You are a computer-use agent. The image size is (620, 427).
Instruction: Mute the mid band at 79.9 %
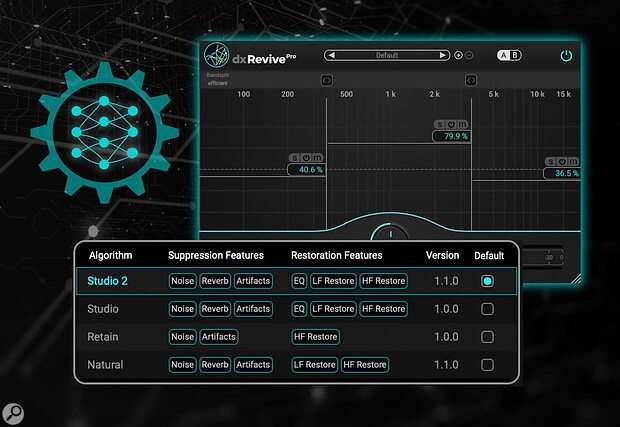click(x=463, y=125)
